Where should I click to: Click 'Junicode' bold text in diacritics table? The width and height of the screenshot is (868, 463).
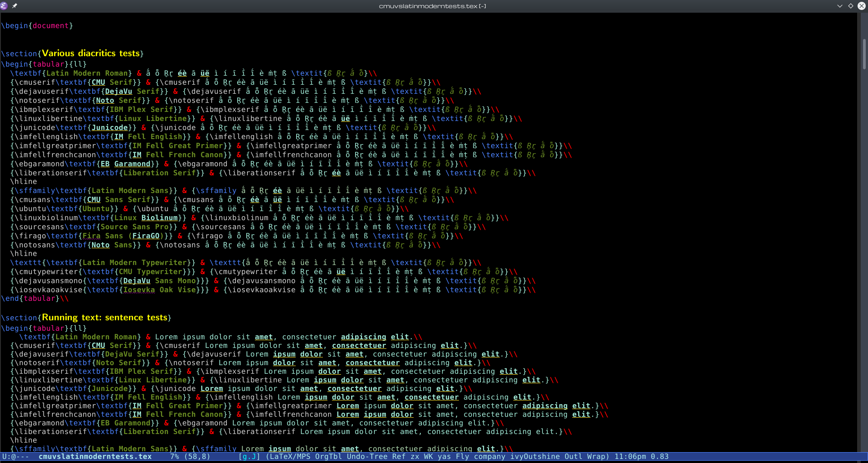[110, 128]
